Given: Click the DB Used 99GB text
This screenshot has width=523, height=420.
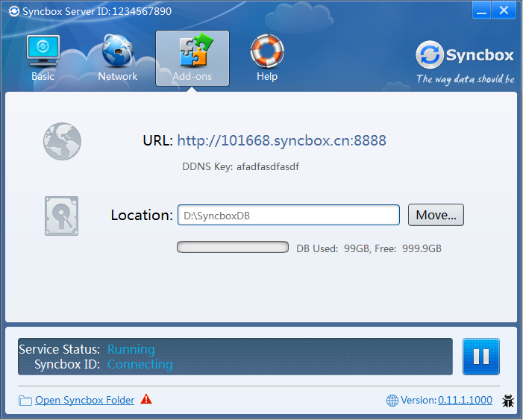Looking at the screenshot, I should [333, 248].
